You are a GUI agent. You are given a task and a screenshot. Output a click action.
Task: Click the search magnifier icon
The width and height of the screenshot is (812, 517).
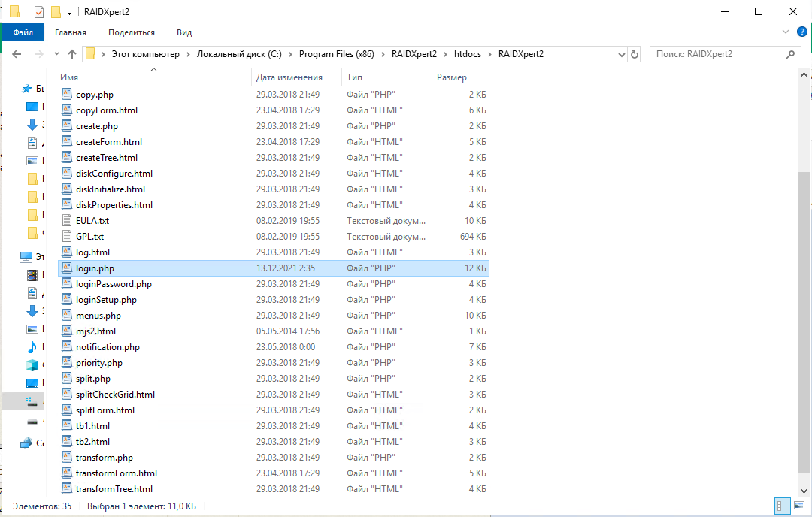[790, 54]
